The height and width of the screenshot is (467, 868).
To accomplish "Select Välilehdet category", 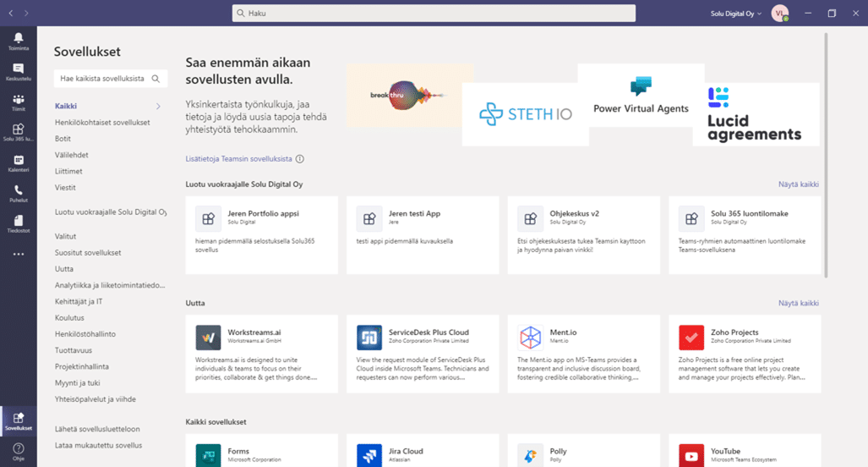I will (71, 155).
